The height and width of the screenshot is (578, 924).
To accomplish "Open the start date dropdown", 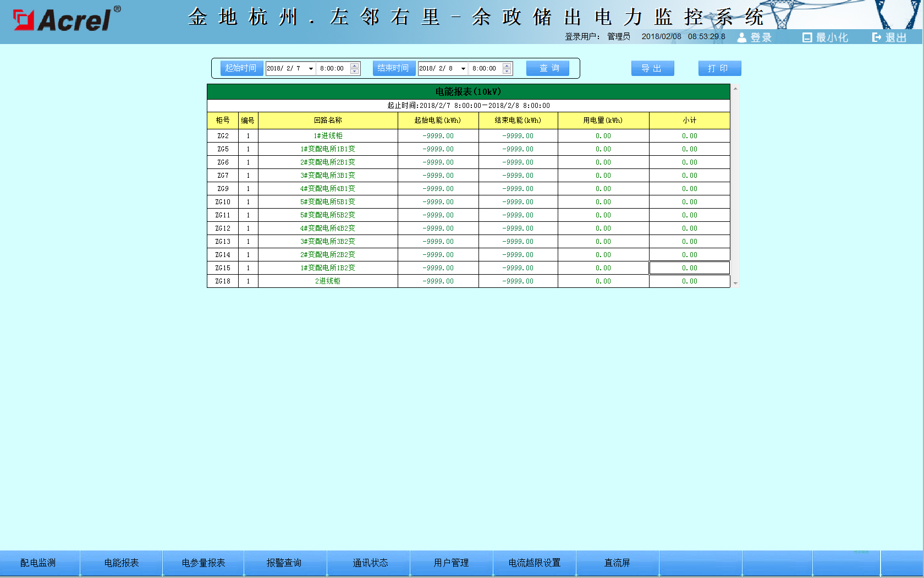I will 311,69.
